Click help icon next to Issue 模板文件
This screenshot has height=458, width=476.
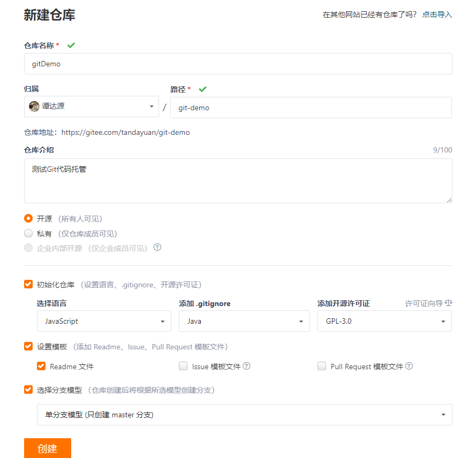247,366
